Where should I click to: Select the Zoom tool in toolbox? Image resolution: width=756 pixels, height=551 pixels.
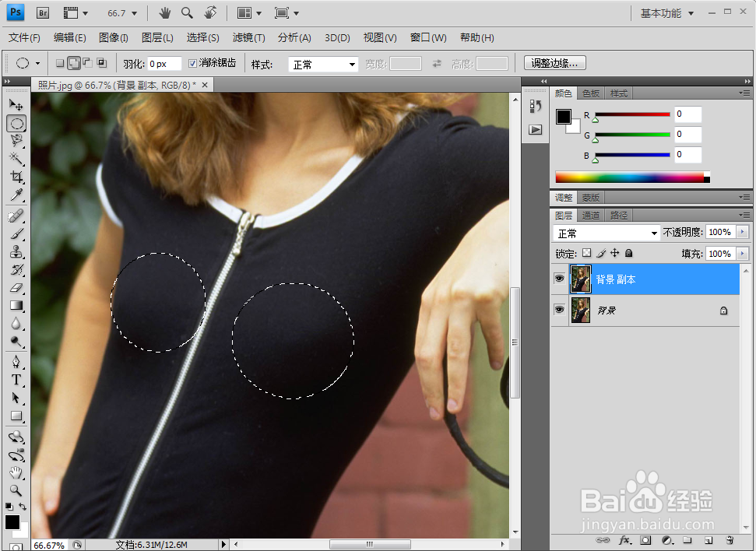coord(16,491)
